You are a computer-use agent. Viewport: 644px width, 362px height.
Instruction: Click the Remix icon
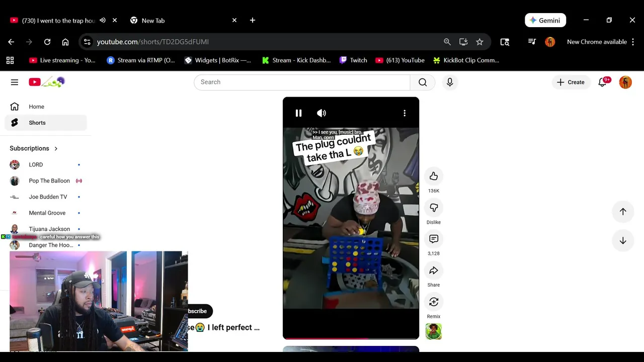point(434,302)
